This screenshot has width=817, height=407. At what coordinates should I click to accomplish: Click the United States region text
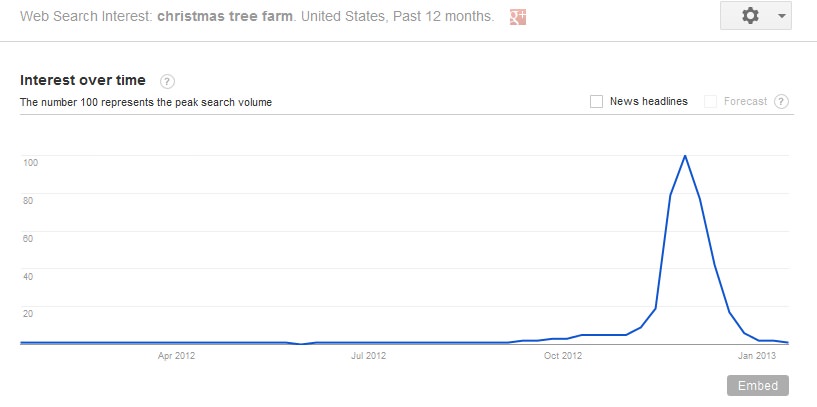pyautogui.click(x=343, y=17)
